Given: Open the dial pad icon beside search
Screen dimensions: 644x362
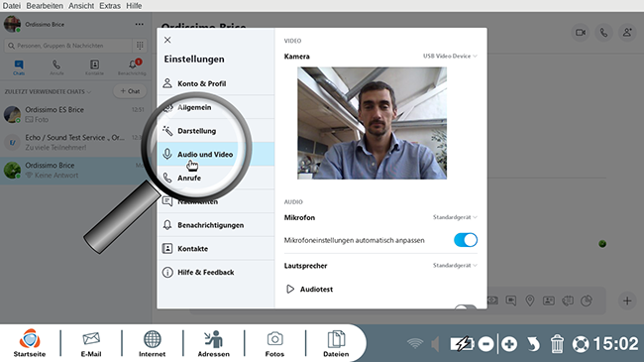Looking at the screenshot, I should pos(140,46).
